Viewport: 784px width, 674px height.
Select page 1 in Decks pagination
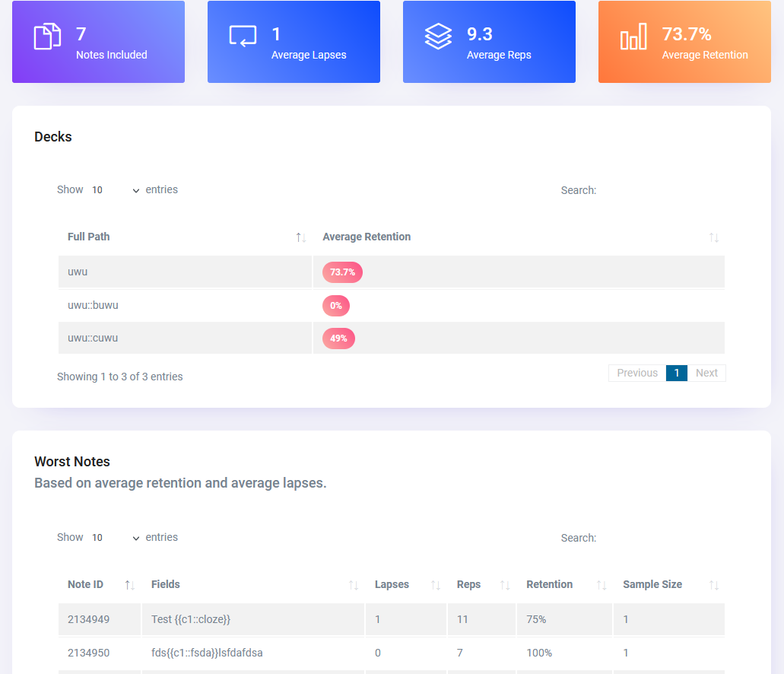pos(676,373)
